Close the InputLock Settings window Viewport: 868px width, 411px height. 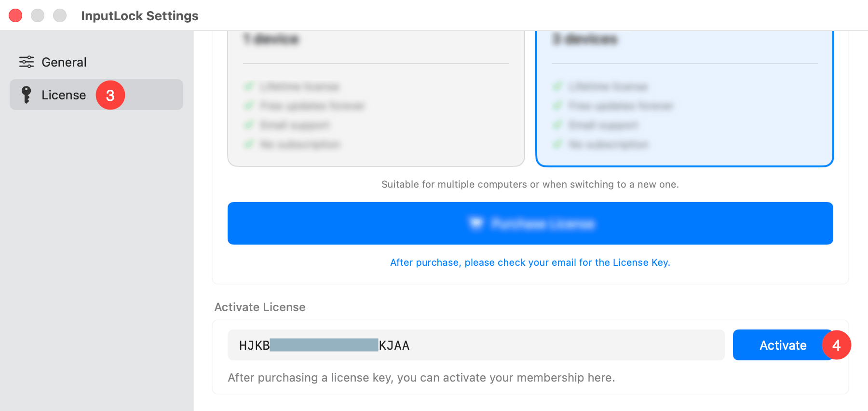coord(15,15)
